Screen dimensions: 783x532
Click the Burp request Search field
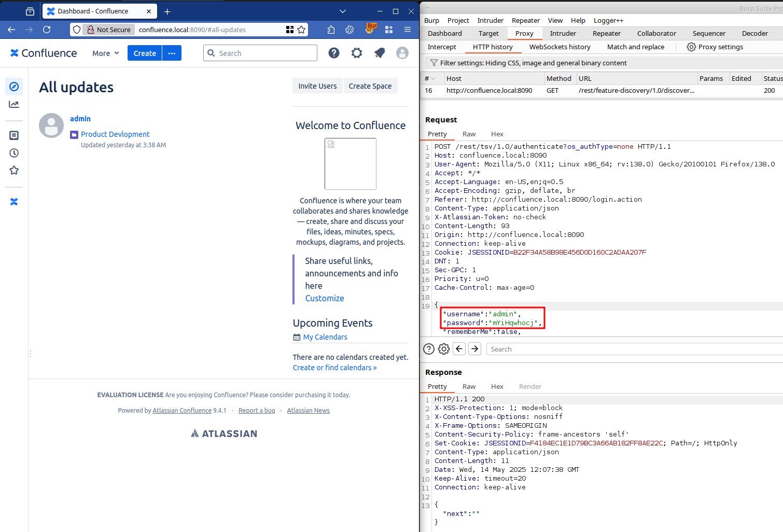(x=635, y=349)
